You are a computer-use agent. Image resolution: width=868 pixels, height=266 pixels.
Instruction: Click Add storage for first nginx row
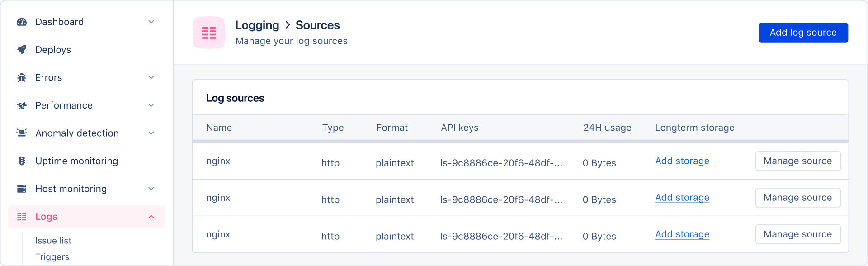(x=682, y=161)
